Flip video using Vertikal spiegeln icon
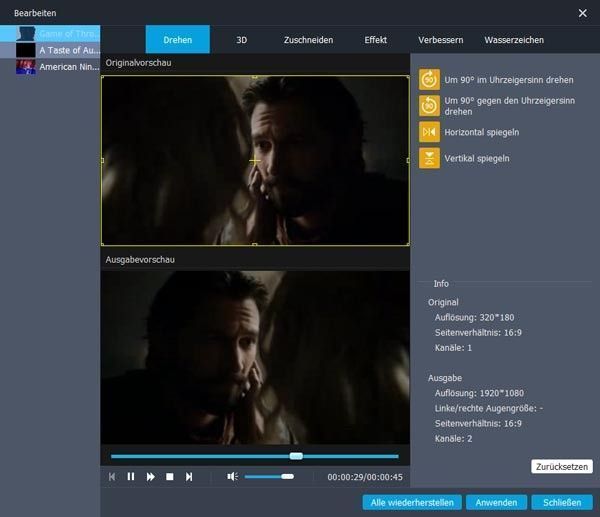Screen dimensions: 600x517 click(429, 158)
